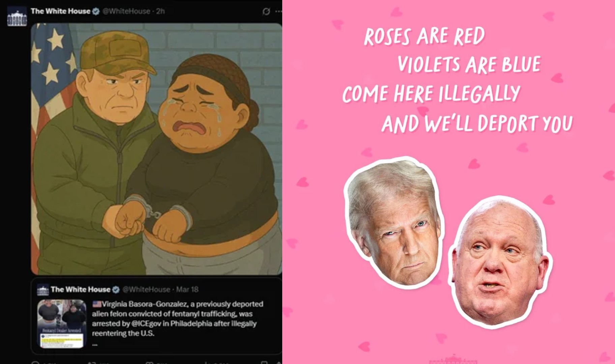Click the @WhiteHouse handle on the top post
Image resolution: width=615 pixels, height=364 pixels.
pos(126,11)
